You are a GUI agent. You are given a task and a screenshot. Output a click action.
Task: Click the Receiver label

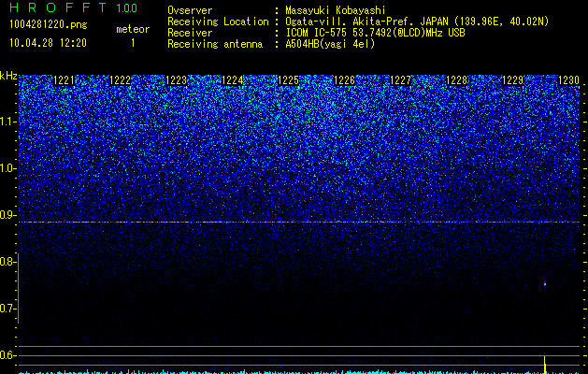point(190,33)
